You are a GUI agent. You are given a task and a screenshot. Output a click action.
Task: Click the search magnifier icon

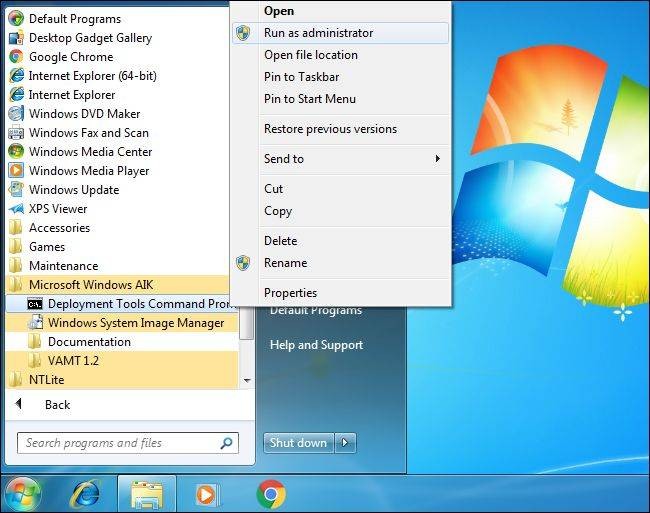pos(226,443)
